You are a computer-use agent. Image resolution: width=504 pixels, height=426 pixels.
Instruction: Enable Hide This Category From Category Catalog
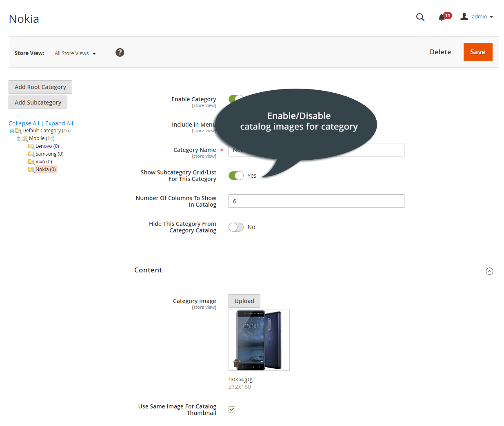click(x=236, y=227)
